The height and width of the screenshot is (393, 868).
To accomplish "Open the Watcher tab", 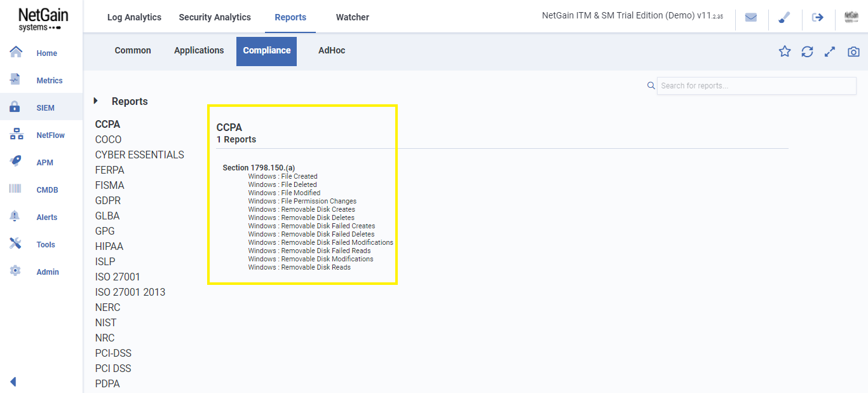I will tap(353, 17).
